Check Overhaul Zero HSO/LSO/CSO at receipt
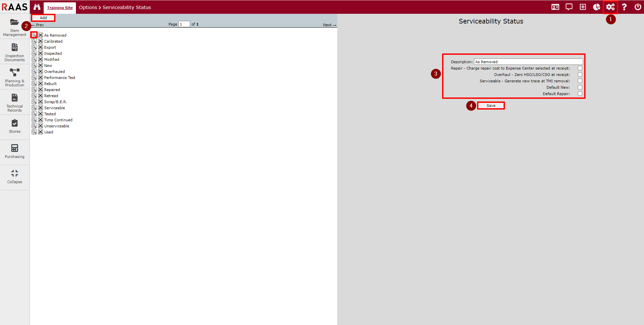644x325 pixels. coord(580,75)
